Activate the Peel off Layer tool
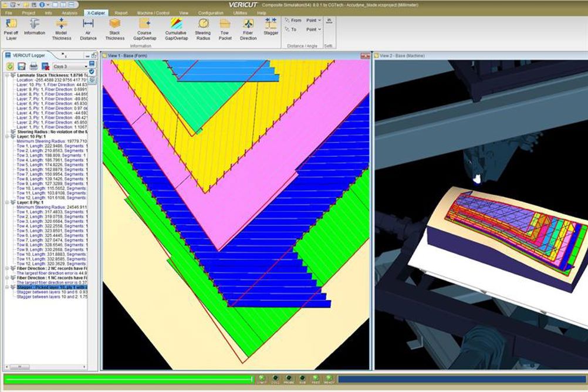 (x=11, y=29)
